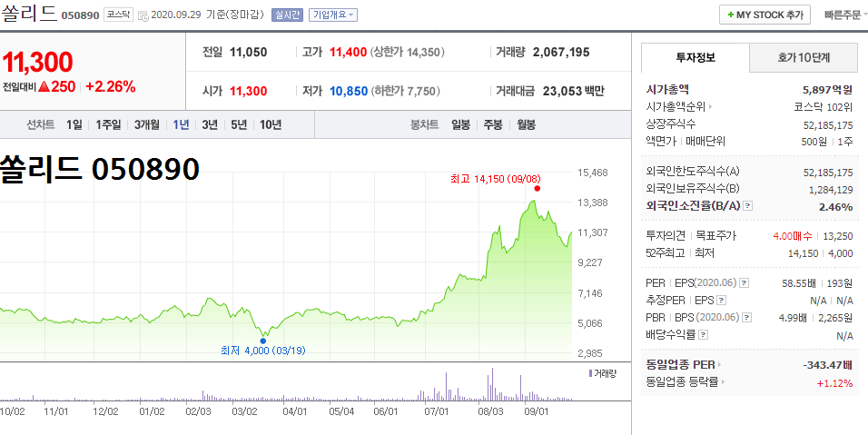Click the +1.12% sector change value
Viewport: 868px width, 435px height.
pyautogui.click(x=834, y=383)
